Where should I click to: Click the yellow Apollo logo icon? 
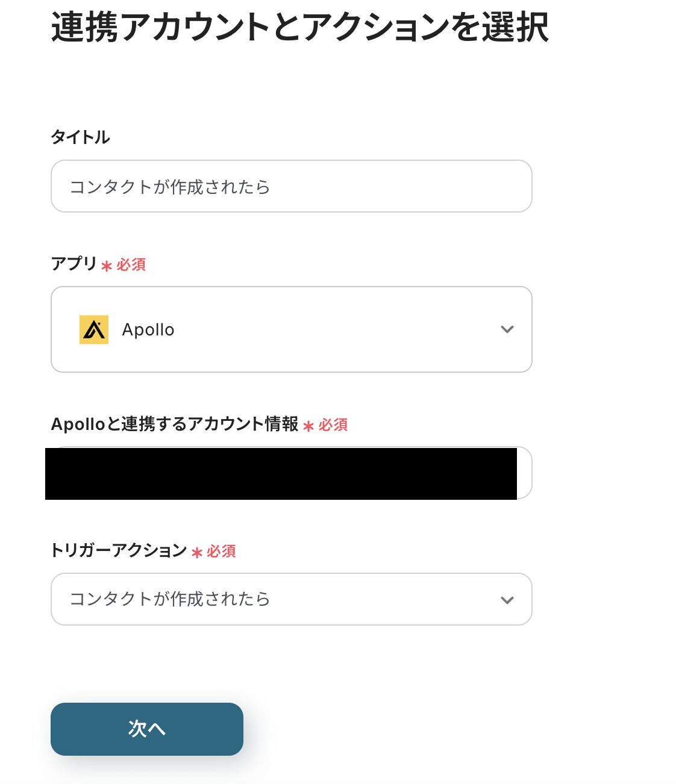(x=94, y=329)
